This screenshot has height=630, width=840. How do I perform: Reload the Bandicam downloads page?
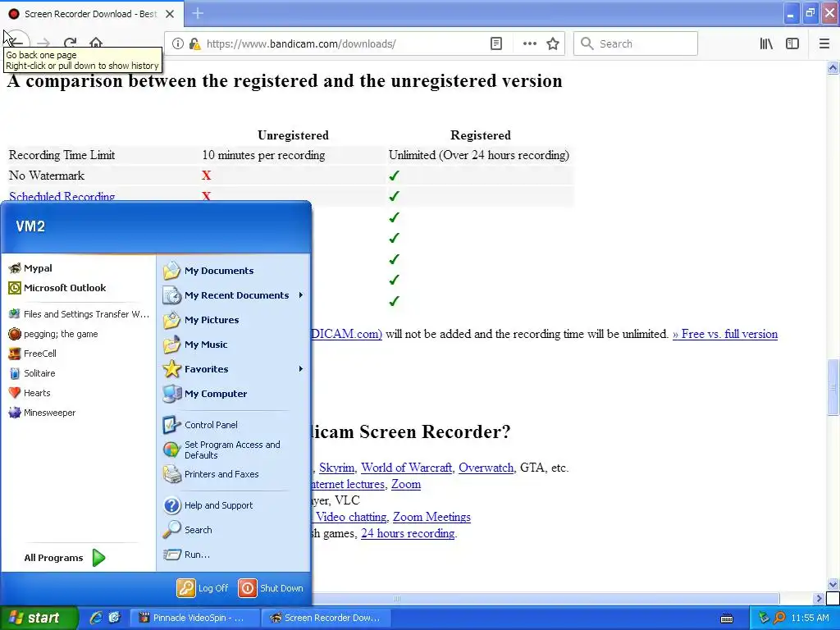pyautogui.click(x=71, y=43)
